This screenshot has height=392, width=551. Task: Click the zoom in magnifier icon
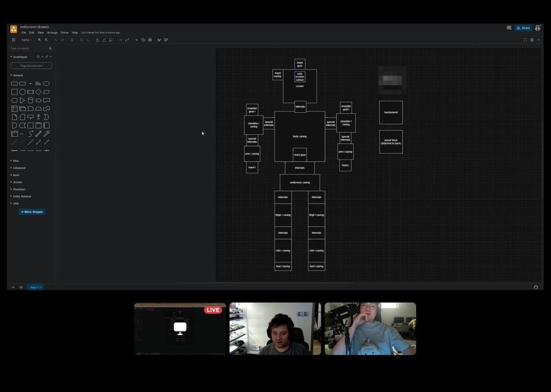tap(39, 40)
